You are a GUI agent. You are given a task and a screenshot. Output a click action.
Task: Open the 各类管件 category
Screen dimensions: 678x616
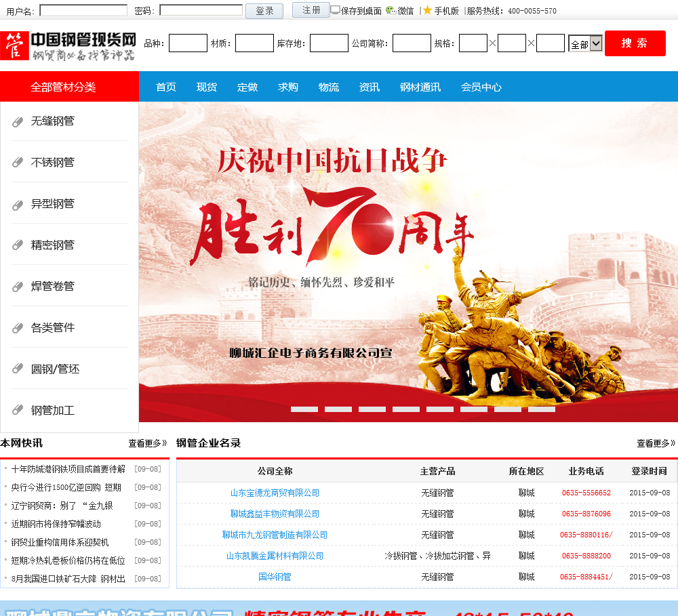point(53,328)
